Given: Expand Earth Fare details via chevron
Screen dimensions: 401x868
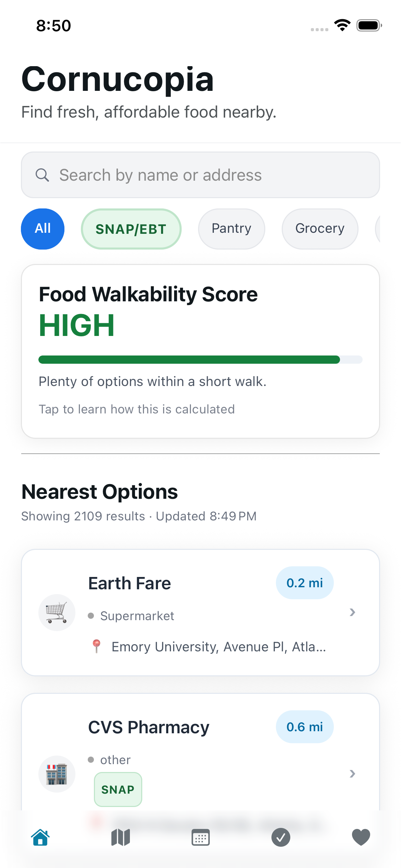Looking at the screenshot, I should click(352, 612).
